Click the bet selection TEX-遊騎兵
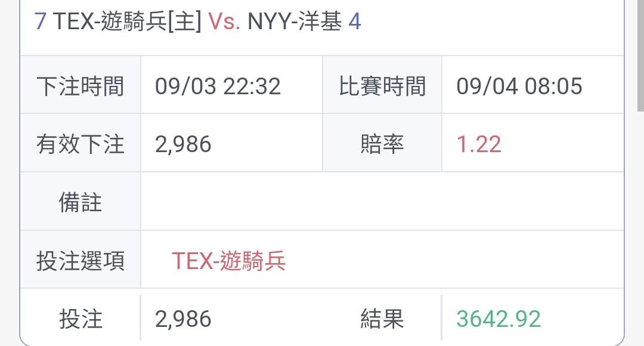The height and width of the screenshot is (346, 644). 229,261
